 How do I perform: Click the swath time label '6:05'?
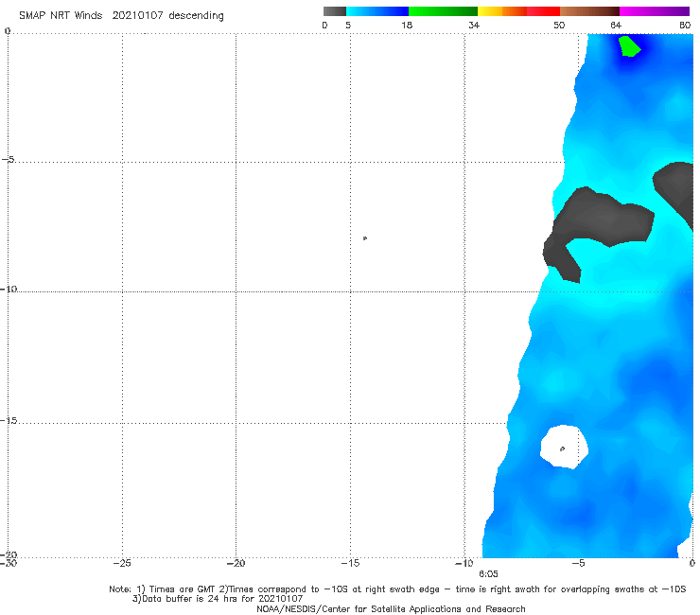[x=488, y=574]
